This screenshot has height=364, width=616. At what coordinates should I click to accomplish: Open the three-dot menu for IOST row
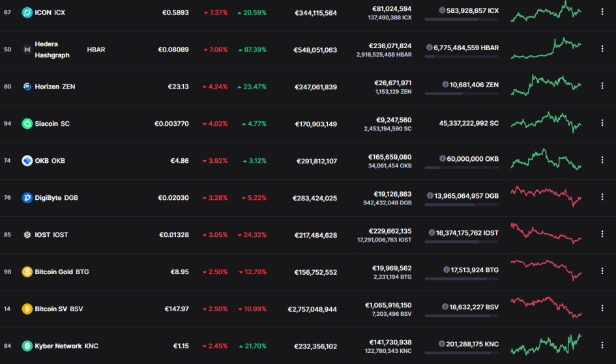pos(602,234)
